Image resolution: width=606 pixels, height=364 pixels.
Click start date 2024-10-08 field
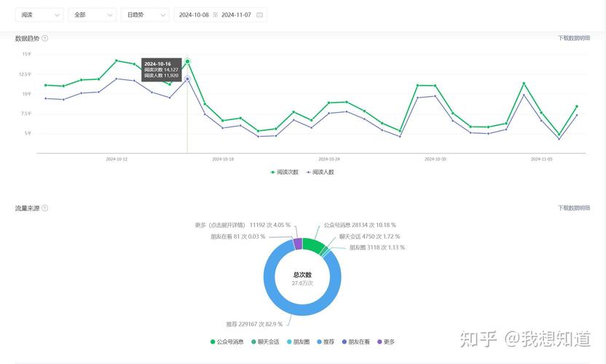pos(194,15)
